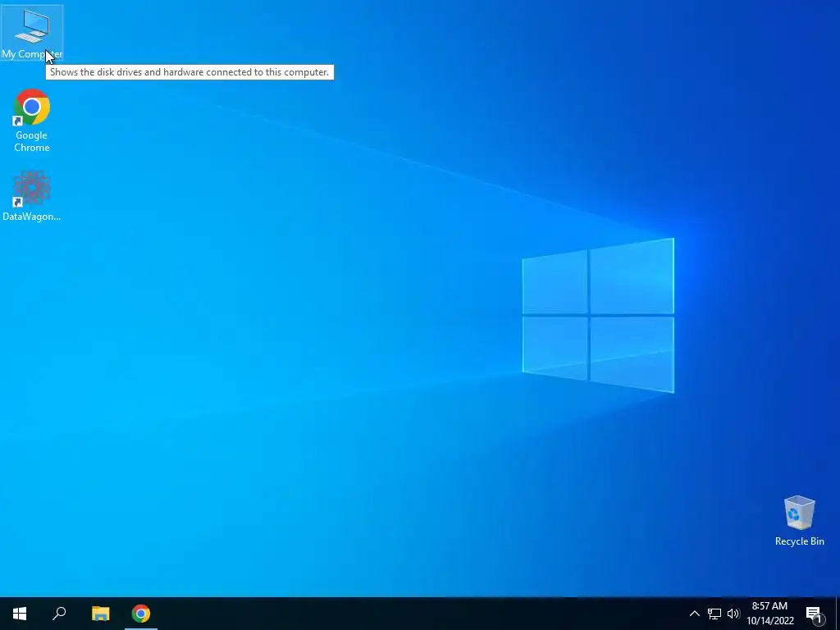Viewport: 840px width, 630px height.
Task: Select the Recycle Bin icon
Action: (799, 521)
